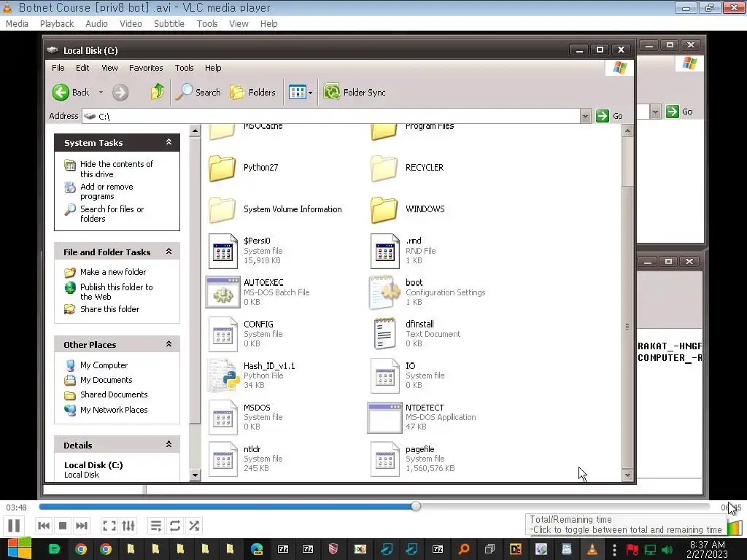Click the Up folder icon

[158, 91]
